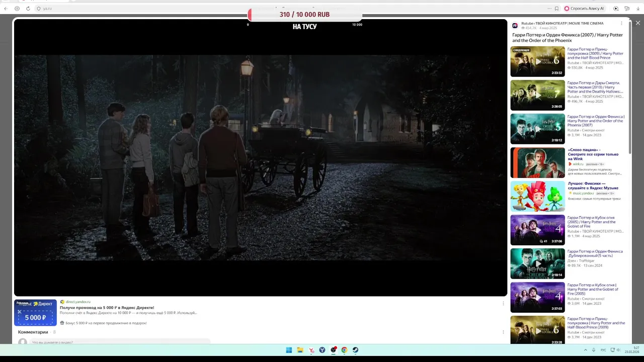Open Принц-полукровка 2:33:28 thumbnail
Screen dimensions: 644x362
(537, 330)
